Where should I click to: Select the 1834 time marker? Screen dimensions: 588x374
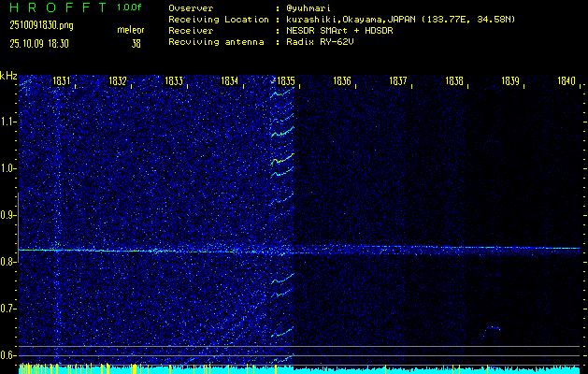click(230, 80)
